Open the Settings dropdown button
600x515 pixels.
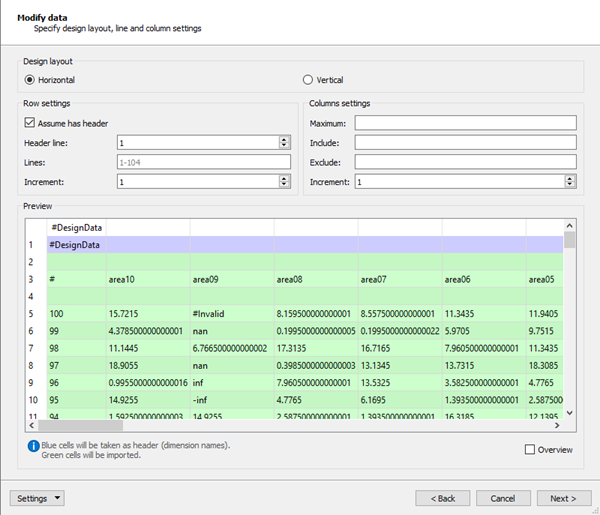pos(37,498)
